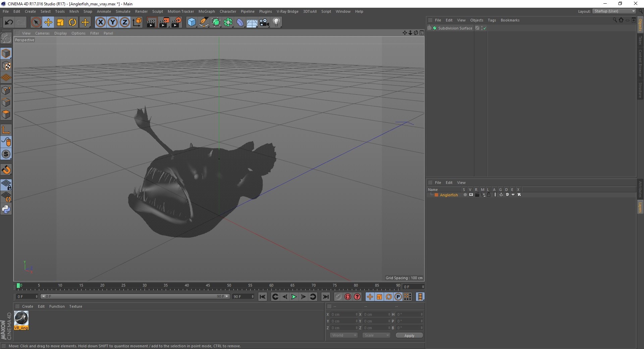644x349 pixels.
Task: Toggle Subdivision Surface editor visibility dots
Action: 482,28
